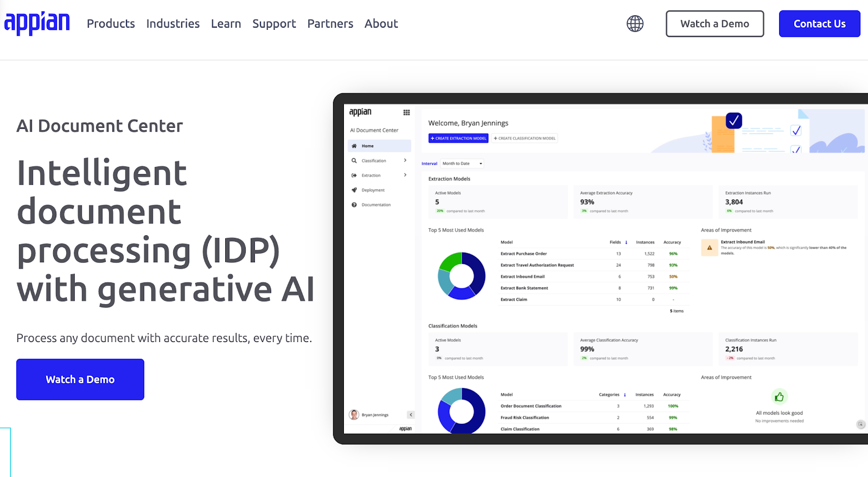The image size is (868, 477).
Task: Collapse the sidebar with the arrow button
Action: pos(411,415)
